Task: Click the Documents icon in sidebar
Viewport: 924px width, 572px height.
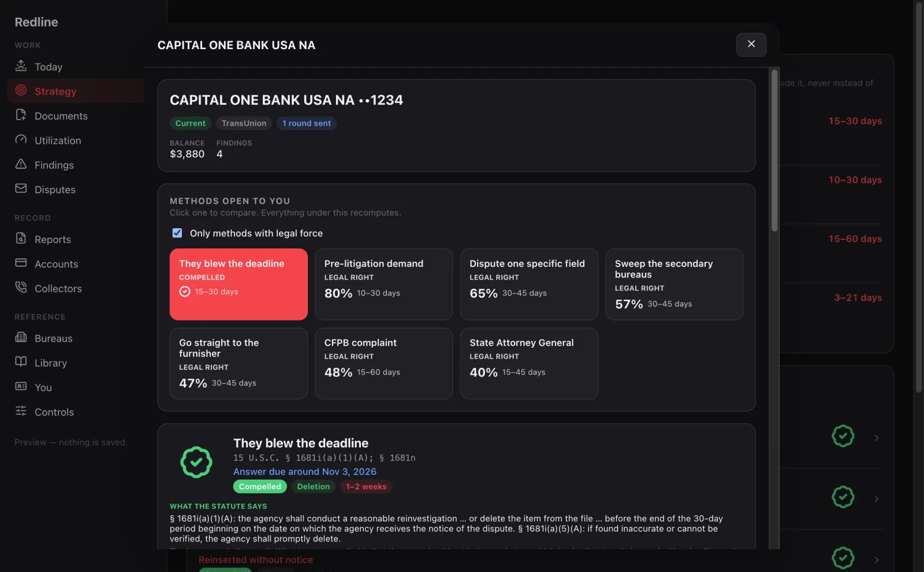Action: coord(21,115)
